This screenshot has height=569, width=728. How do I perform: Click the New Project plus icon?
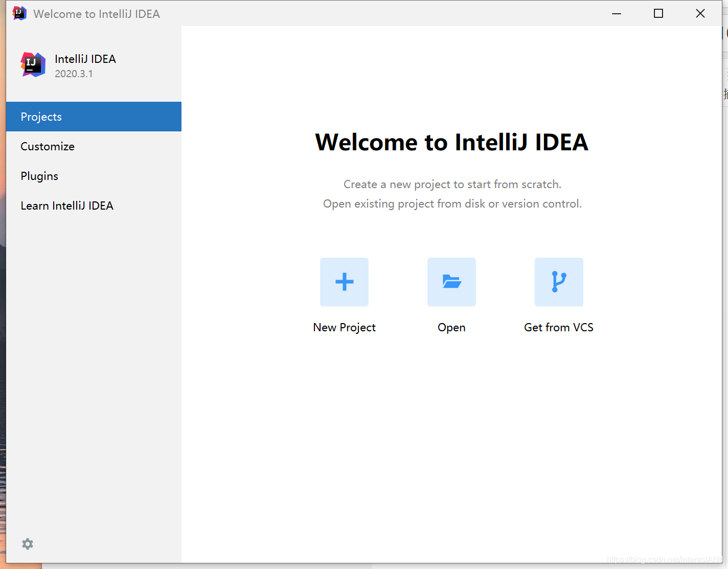pyautogui.click(x=344, y=282)
